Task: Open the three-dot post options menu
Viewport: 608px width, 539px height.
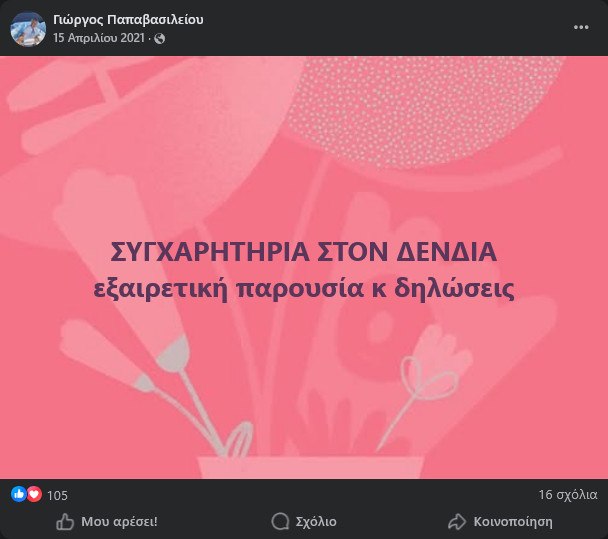Action: (x=581, y=27)
